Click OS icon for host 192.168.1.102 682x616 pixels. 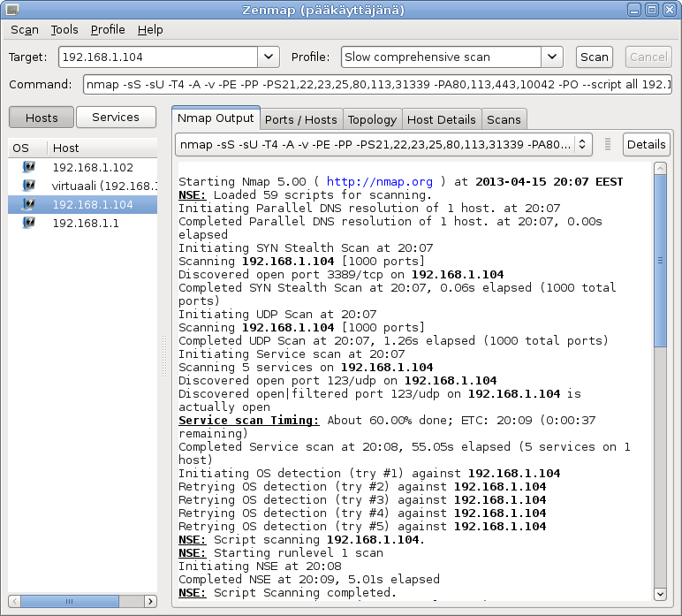pos(28,167)
